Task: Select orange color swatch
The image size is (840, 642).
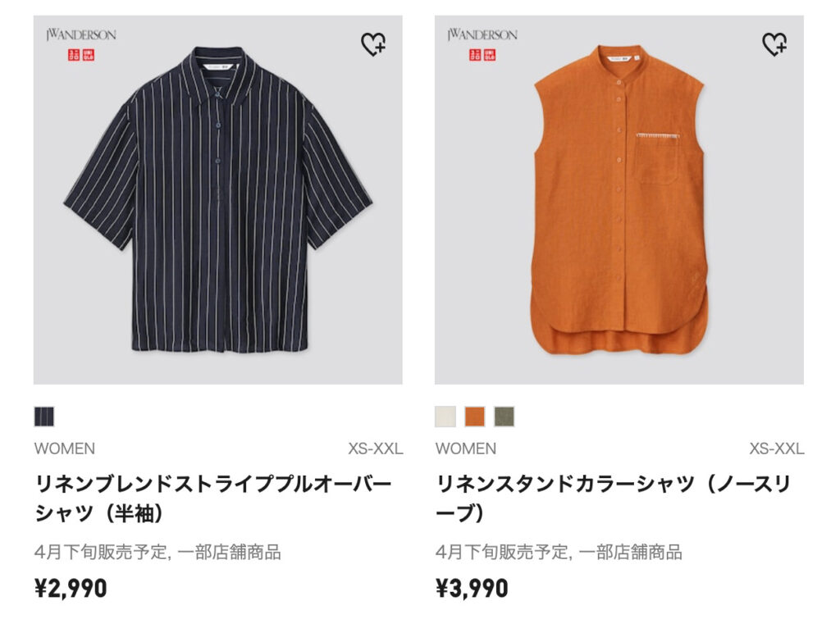Action: (x=475, y=416)
